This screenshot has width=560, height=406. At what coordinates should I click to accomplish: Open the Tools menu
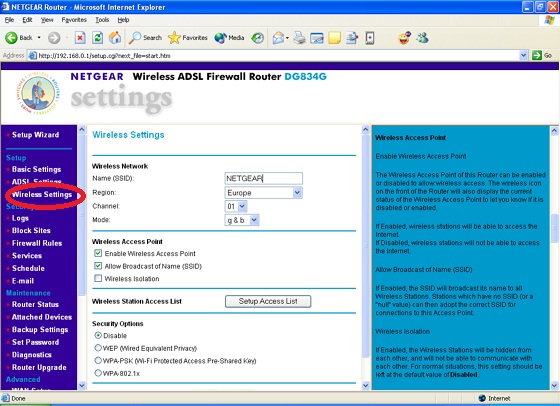(102, 20)
